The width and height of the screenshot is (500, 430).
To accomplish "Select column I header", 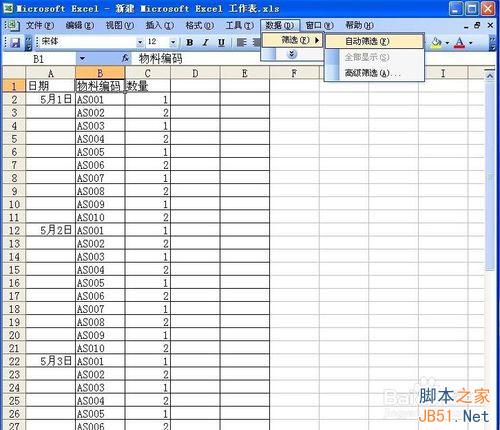I will coord(443,73).
